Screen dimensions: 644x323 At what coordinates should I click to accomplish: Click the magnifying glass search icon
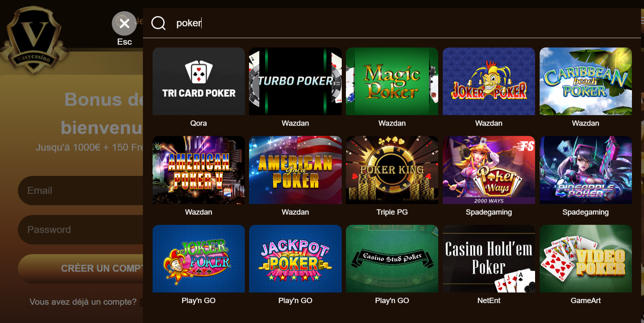[x=158, y=23]
